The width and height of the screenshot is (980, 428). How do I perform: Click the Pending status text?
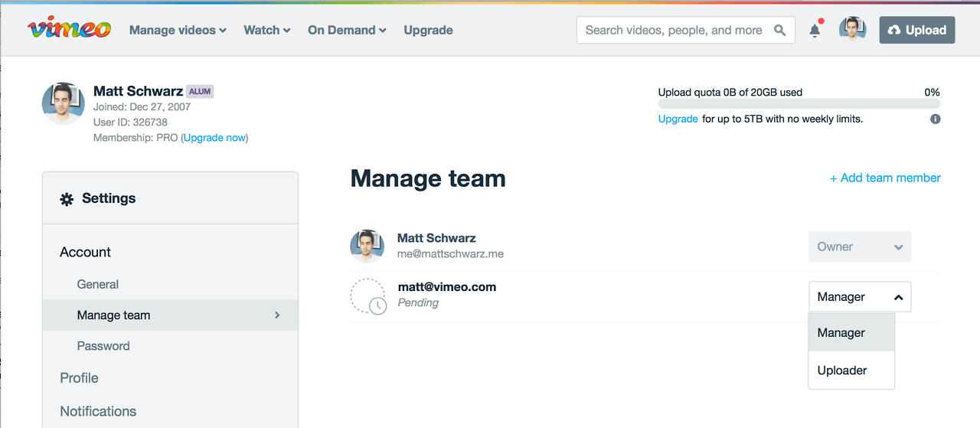pyautogui.click(x=418, y=302)
